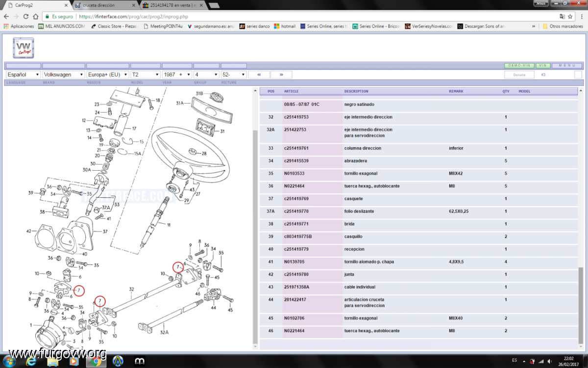
Task: Go back in browser history
Action: click(6, 16)
